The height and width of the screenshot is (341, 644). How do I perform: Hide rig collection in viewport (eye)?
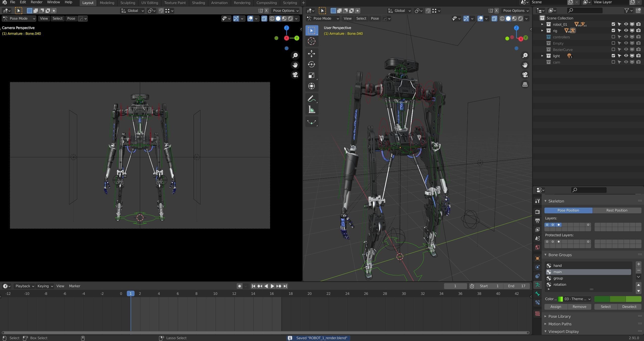pos(626,31)
